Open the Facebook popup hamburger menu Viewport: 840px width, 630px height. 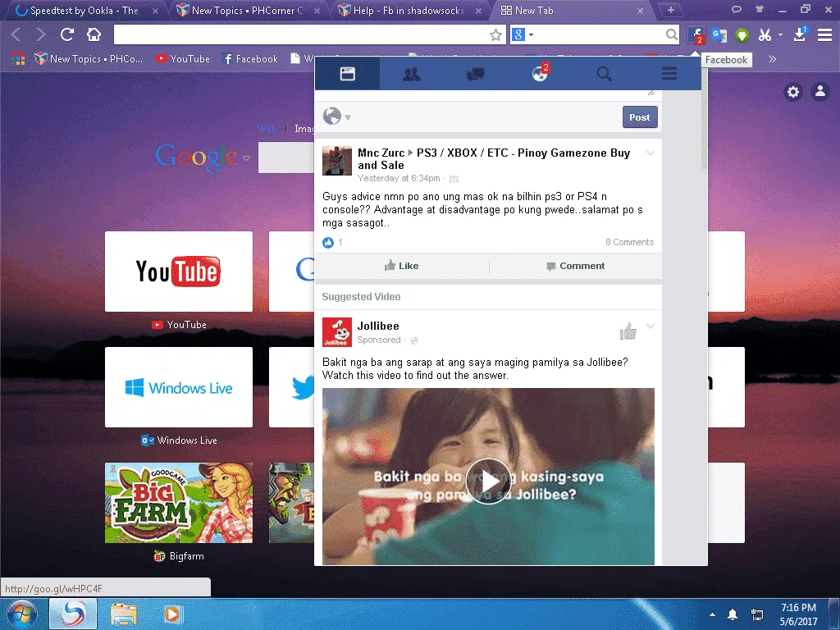click(669, 73)
